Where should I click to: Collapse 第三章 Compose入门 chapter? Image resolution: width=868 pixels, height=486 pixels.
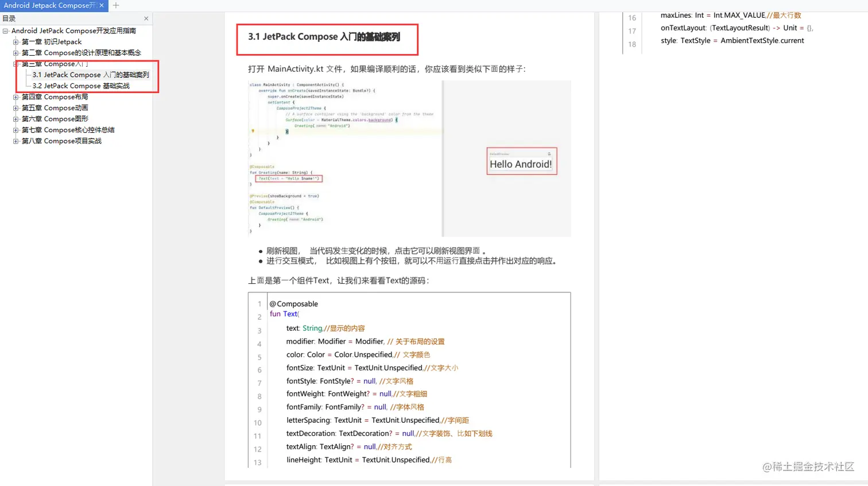click(16, 63)
